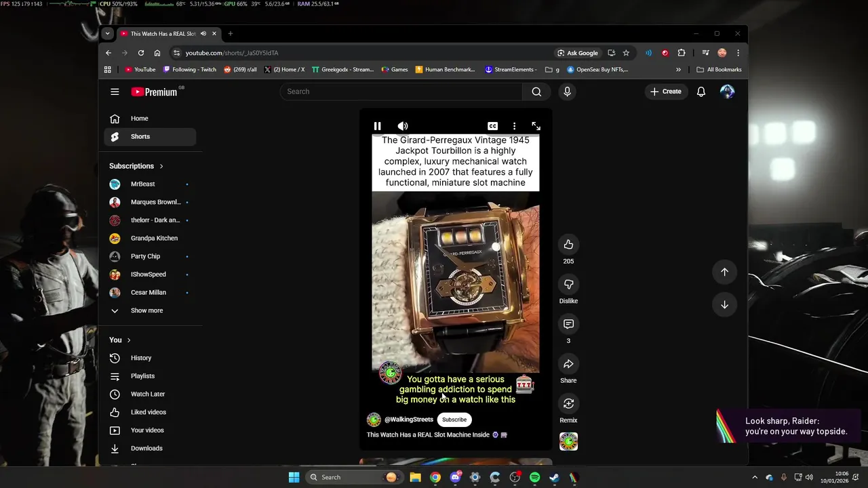Open Windows Start menu

point(294,477)
